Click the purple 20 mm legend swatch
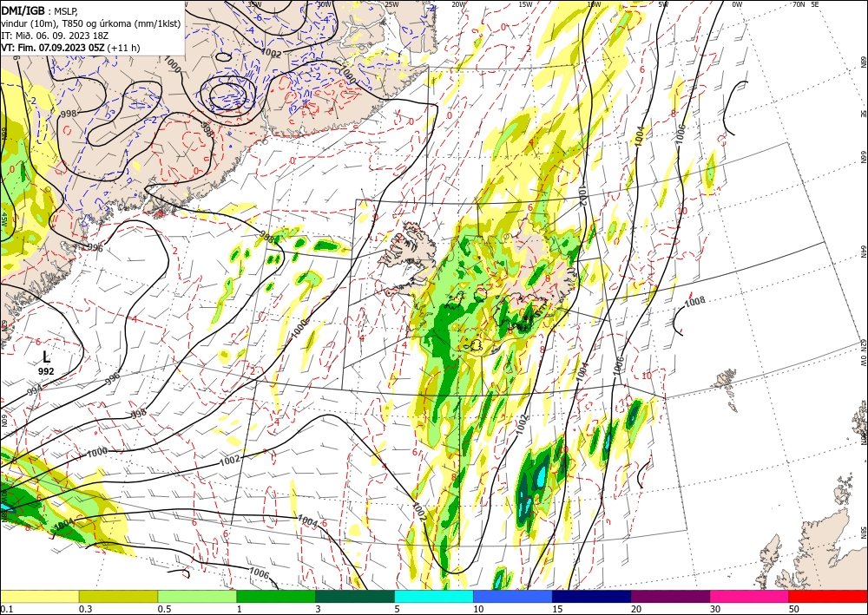Image resolution: width=868 pixels, height=615 pixels. point(670,596)
